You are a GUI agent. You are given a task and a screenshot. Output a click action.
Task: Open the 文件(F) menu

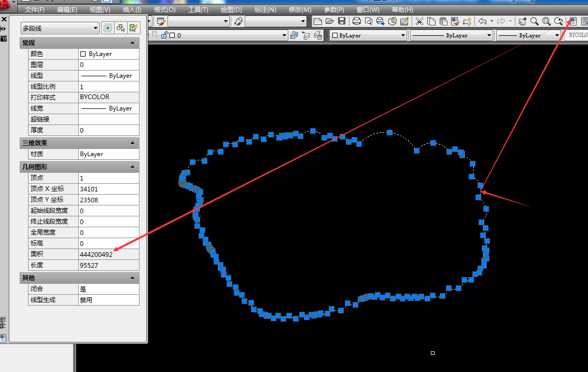(x=35, y=10)
